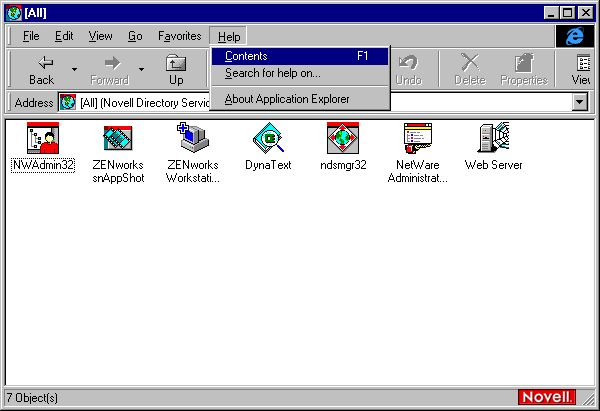Image resolution: width=600 pixels, height=411 pixels.
Task: Click the Delete toolbar button
Action: point(470,70)
